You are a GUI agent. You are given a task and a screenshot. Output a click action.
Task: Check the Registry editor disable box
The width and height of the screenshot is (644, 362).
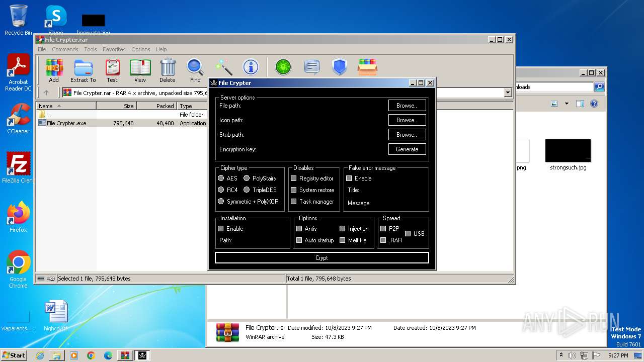(294, 178)
